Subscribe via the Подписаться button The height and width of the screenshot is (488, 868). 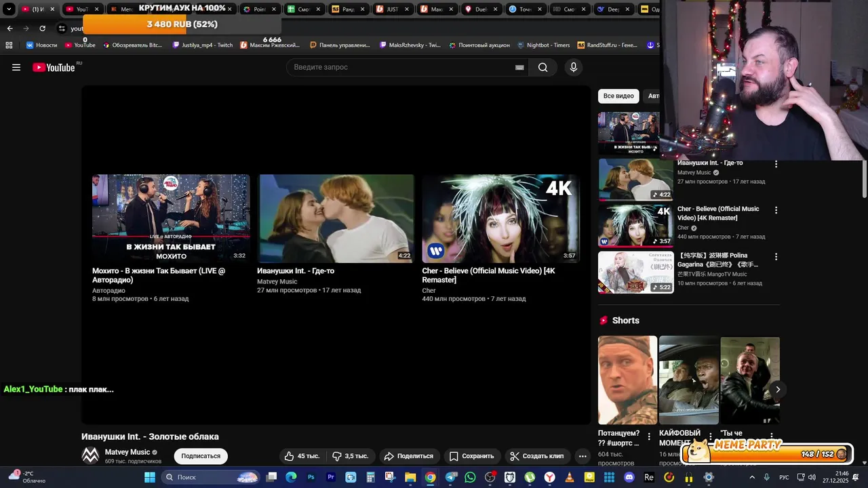coord(201,456)
